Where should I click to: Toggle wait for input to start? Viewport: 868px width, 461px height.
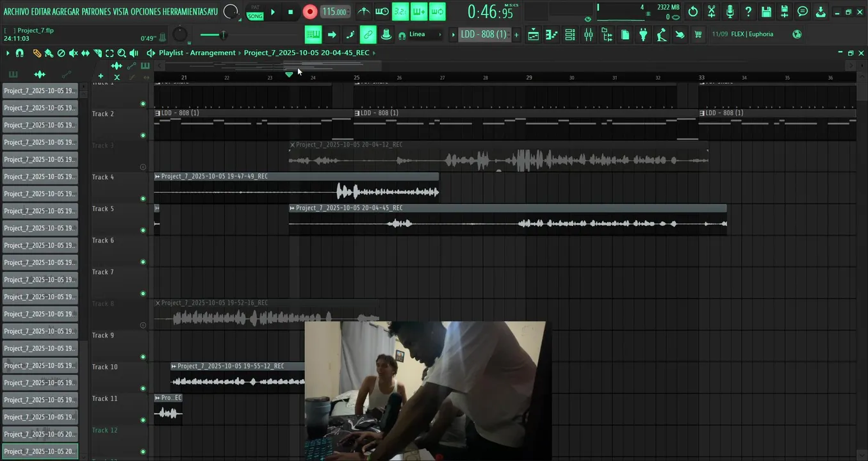(382, 12)
